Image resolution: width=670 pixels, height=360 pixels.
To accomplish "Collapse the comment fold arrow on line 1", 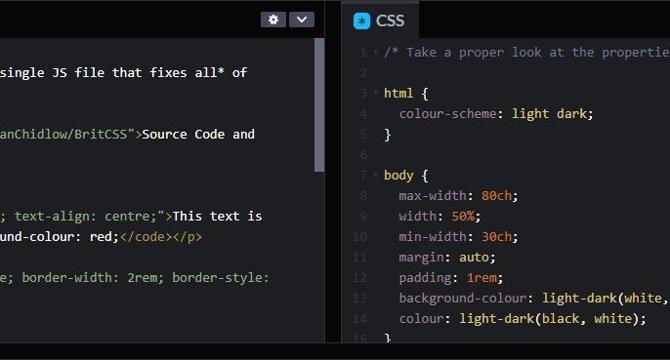I will 376,52.
